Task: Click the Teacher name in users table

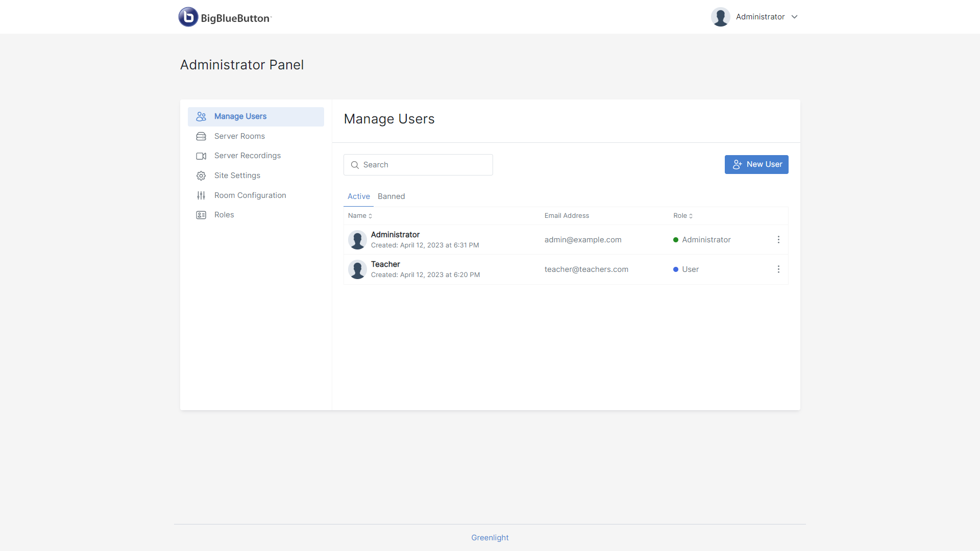Action: click(385, 264)
